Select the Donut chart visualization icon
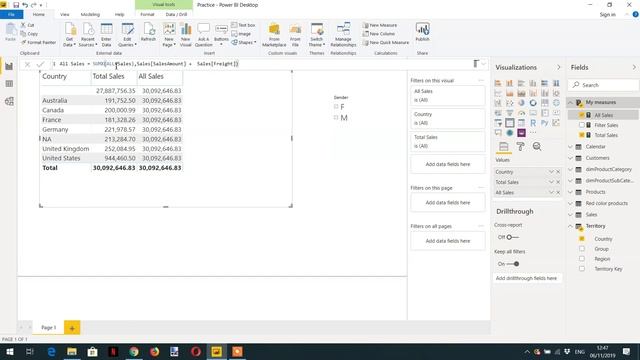This screenshot has height=360, width=640. [x=533, y=103]
